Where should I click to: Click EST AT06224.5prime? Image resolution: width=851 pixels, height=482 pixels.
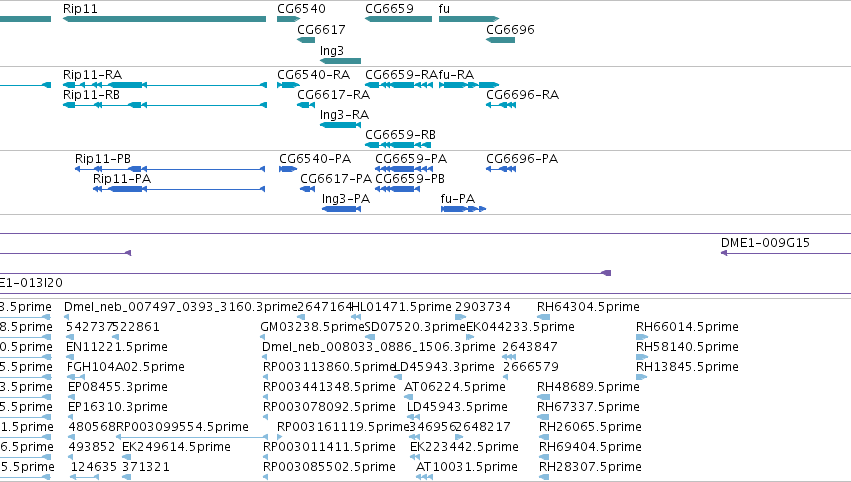coord(455,387)
